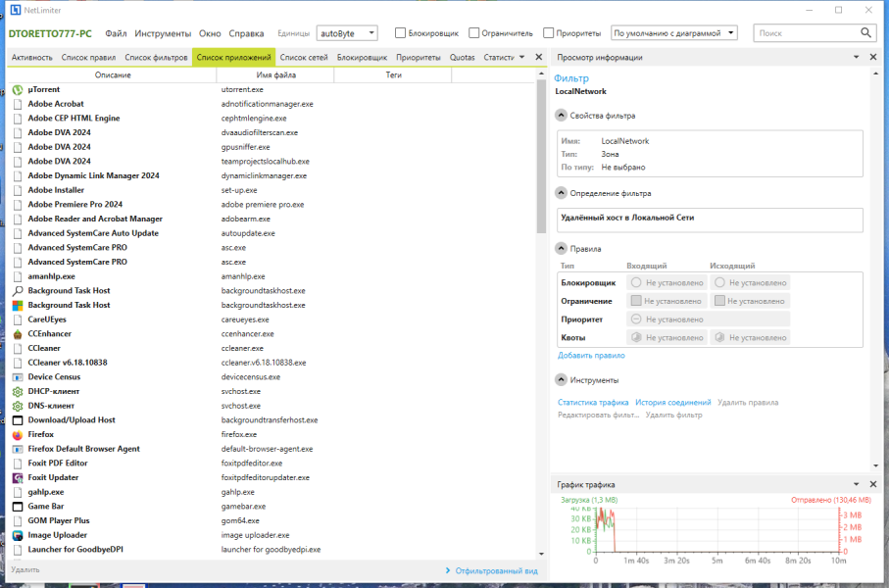Click the Отфильтрованный вид link
The height and width of the screenshot is (588, 889).
pos(496,571)
